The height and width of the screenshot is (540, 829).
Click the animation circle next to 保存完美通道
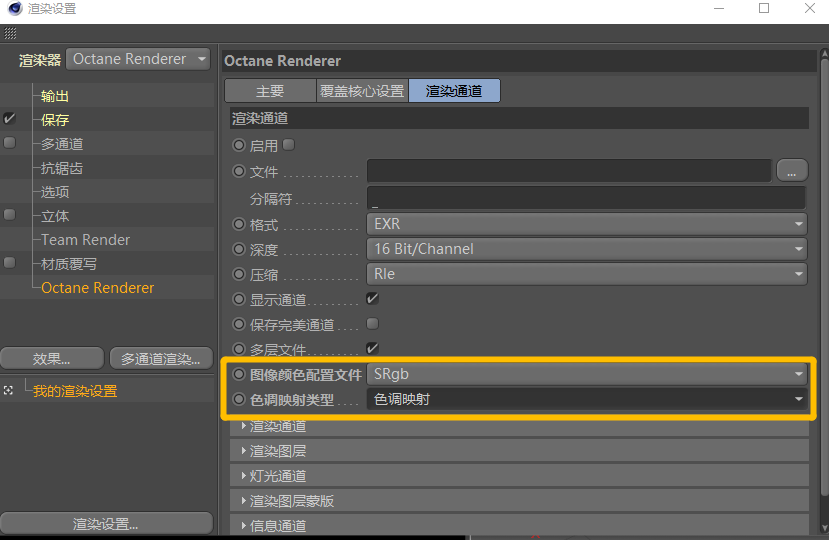click(239, 324)
